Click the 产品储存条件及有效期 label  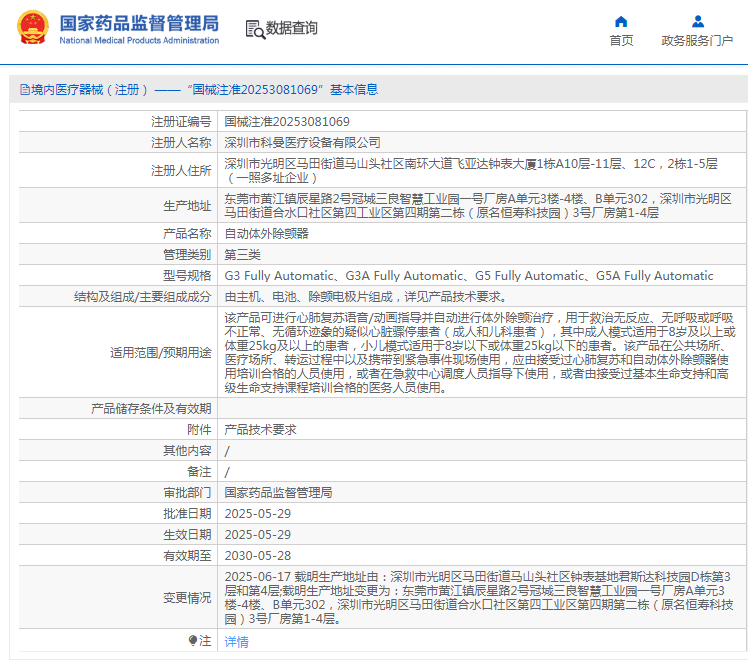click(x=151, y=408)
